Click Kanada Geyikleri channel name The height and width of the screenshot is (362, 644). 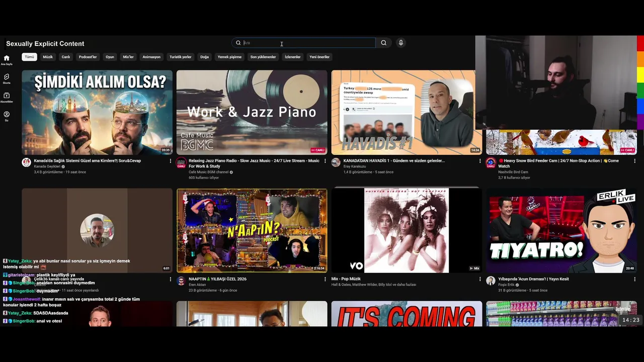[47, 166]
